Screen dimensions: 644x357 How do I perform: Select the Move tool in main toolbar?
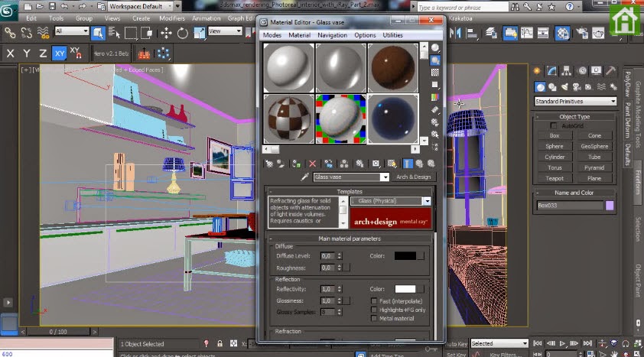tap(166, 33)
